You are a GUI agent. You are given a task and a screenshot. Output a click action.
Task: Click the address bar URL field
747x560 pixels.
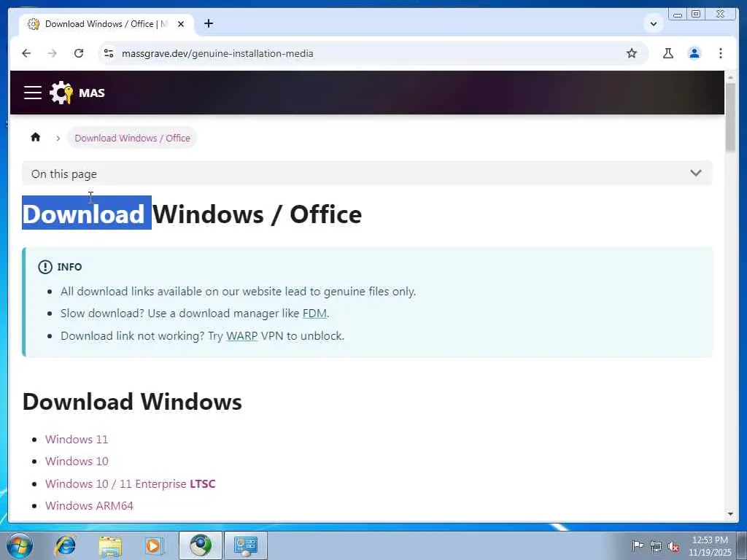tap(371, 53)
